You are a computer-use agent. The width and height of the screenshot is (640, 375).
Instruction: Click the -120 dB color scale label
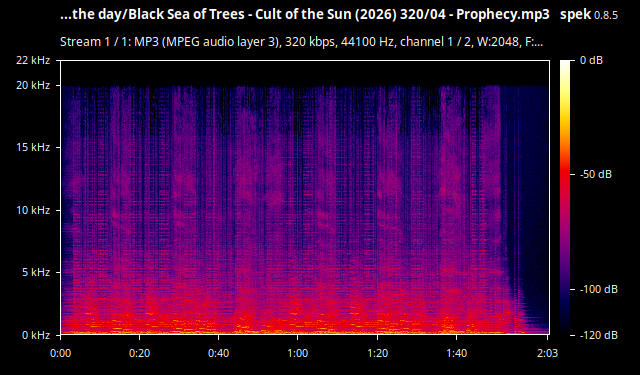pos(599,335)
